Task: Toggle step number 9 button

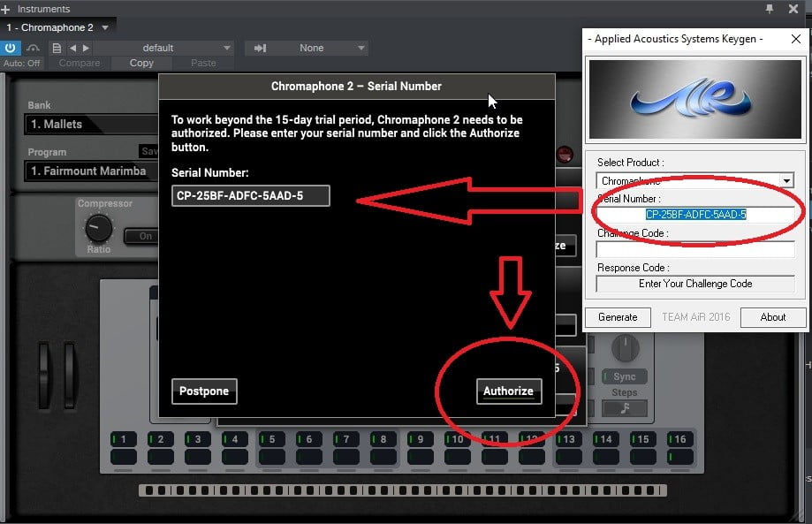Action: pyautogui.click(x=421, y=439)
